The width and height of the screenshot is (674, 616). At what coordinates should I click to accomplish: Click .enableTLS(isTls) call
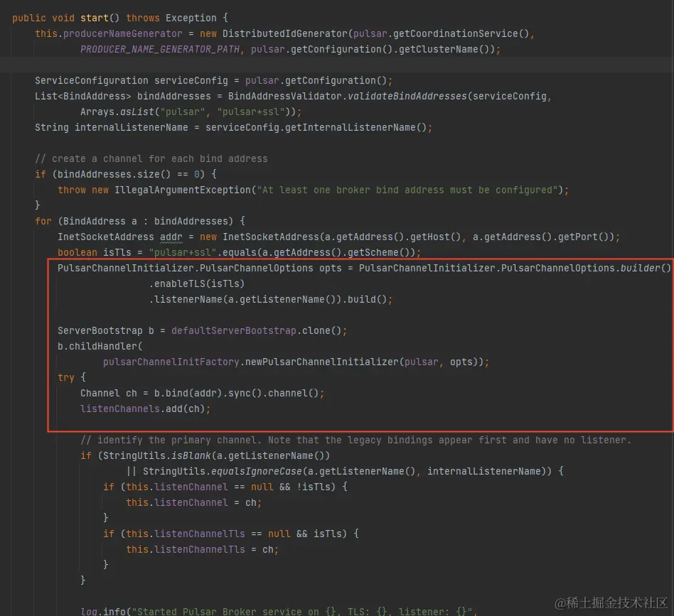pyautogui.click(x=196, y=284)
